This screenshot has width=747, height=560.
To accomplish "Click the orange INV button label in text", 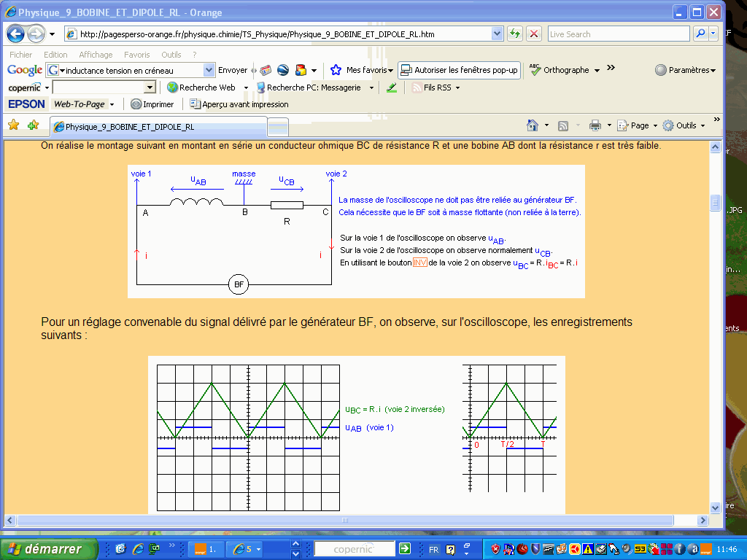I will pyautogui.click(x=419, y=262).
